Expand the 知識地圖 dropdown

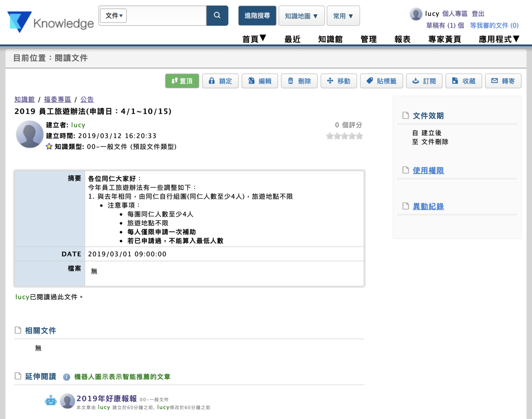(x=301, y=16)
